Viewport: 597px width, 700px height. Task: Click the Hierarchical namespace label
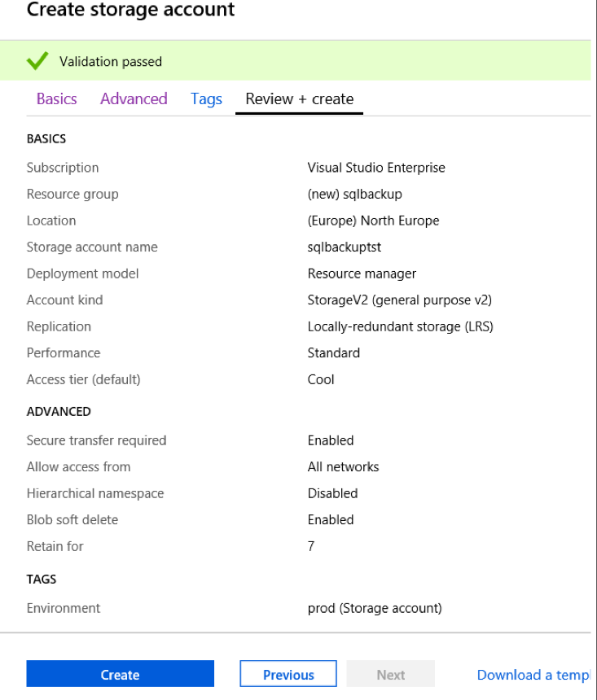95,493
